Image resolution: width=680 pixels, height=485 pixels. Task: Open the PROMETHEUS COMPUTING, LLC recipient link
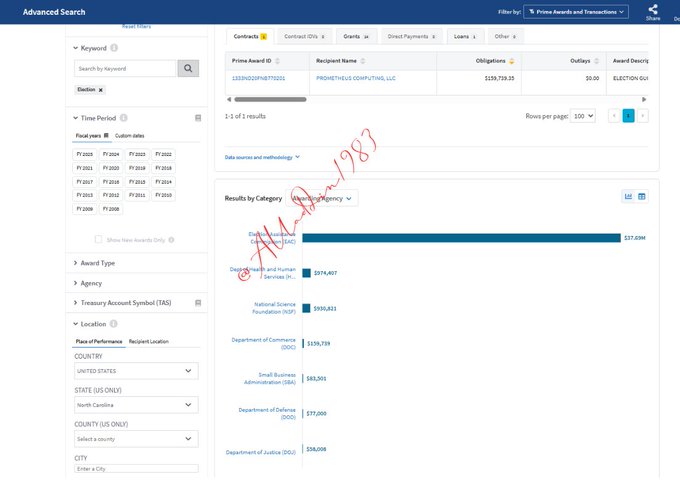(x=355, y=77)
